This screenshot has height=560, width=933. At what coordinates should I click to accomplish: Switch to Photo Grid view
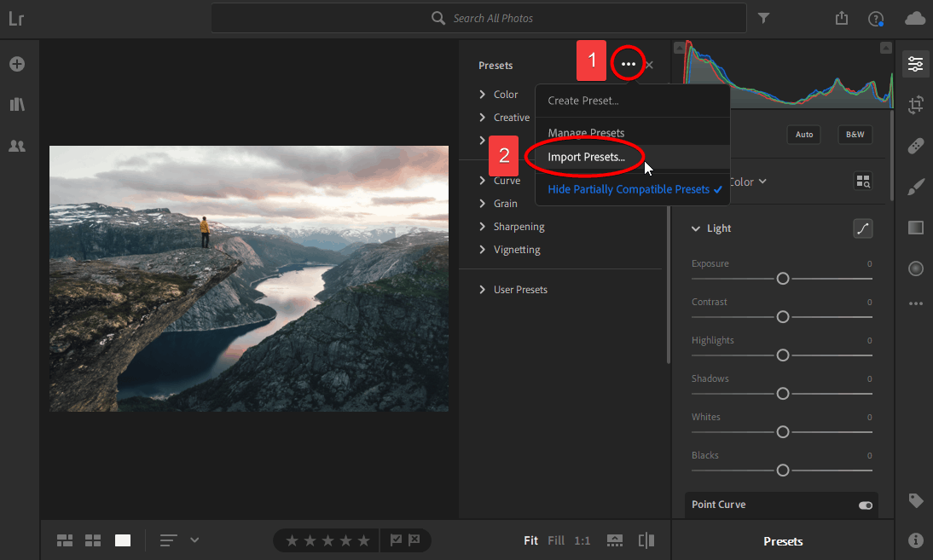coord(65,540)
